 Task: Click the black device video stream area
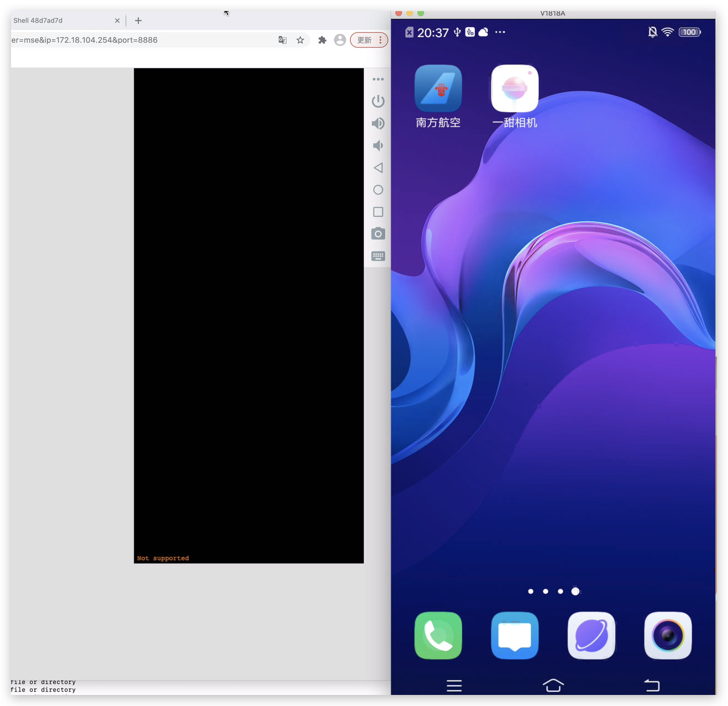coord(249,316)
